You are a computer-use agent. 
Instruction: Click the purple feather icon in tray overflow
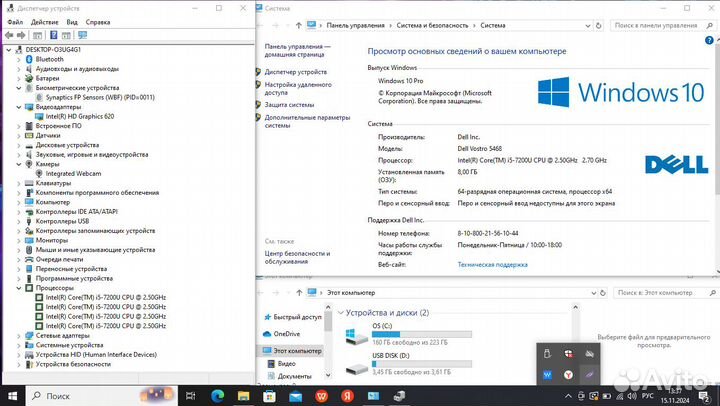click(590, 375)
